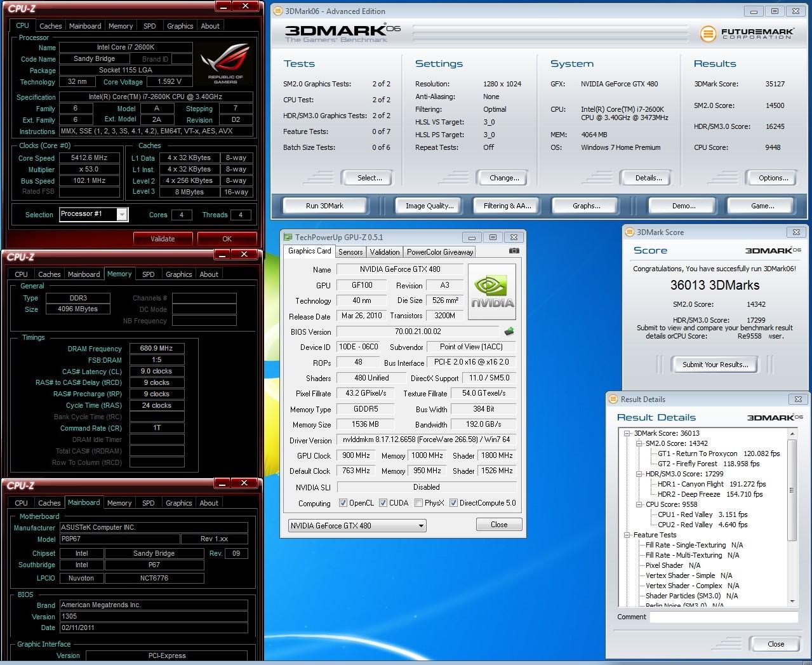Select Pixel Shader N/A row
Image resolution: width=812 pixels, height=665 pixels.
coord(673,565)
